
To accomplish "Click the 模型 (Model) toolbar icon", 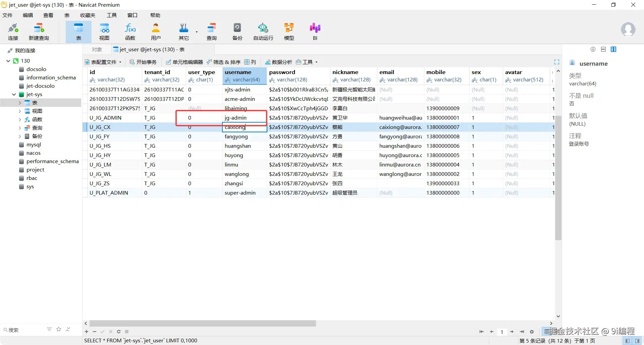I will 289,32.
